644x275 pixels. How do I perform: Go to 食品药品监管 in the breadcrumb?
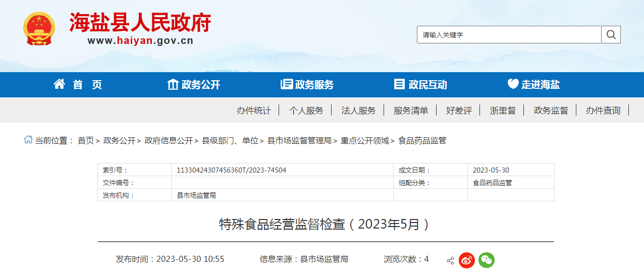click(422, 141)
